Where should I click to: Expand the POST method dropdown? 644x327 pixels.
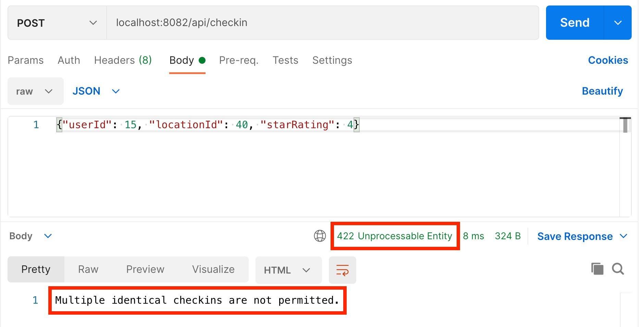(57, 23)
